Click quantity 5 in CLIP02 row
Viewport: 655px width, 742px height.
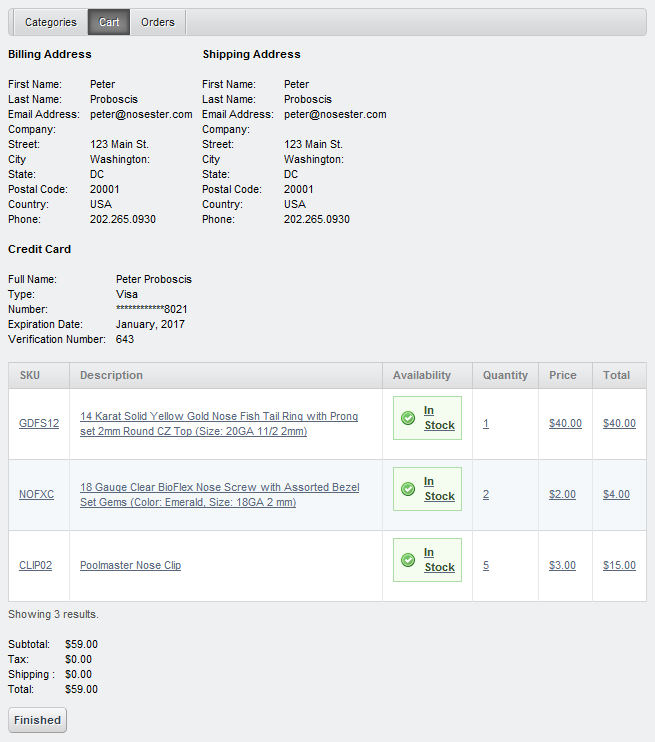pos(486,565)
